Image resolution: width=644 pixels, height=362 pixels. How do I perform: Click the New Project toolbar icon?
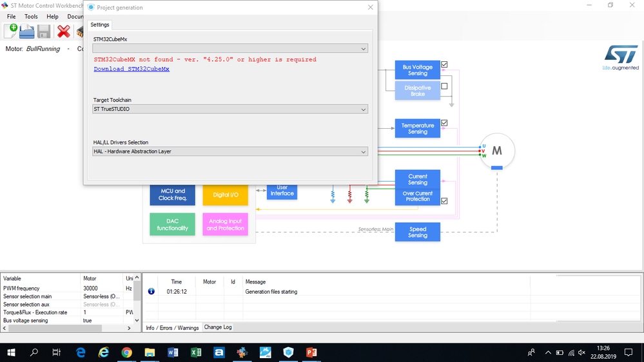(11, 31)
